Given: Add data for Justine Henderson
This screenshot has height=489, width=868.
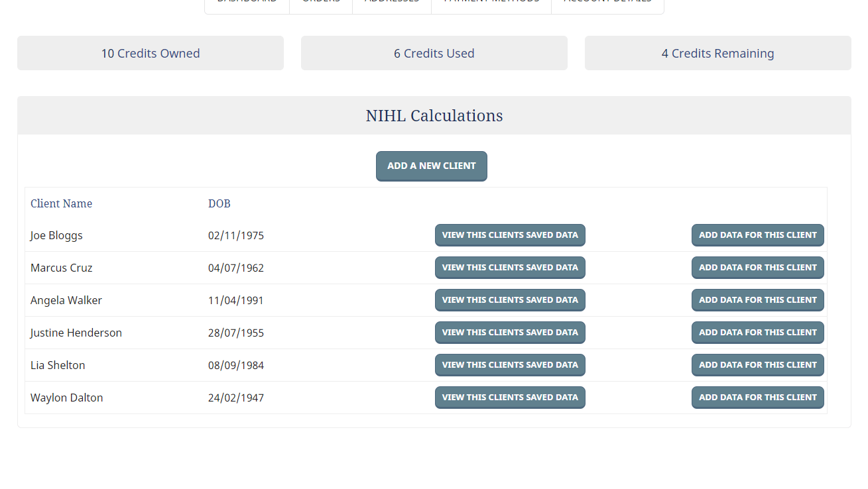Looking at the screenshot, I should [x=757, y=333].
